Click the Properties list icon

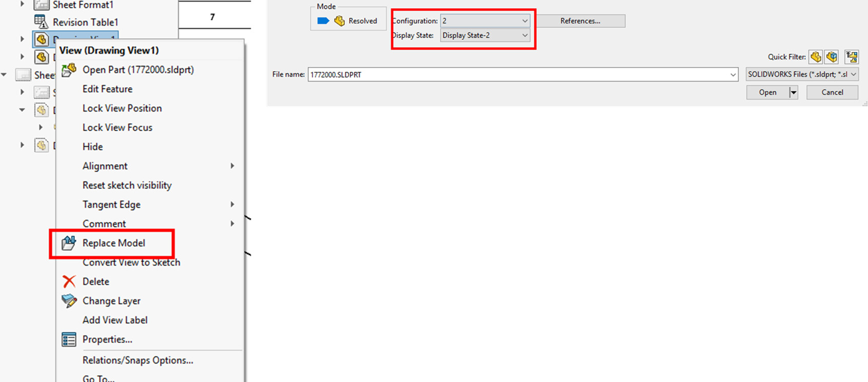(x=69, y=339)
